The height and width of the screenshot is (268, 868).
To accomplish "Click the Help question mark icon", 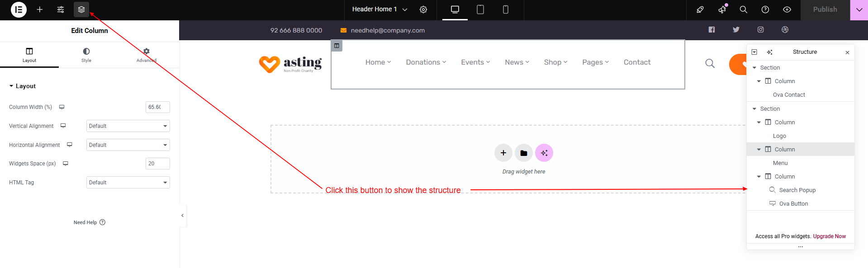I will 765,9.
